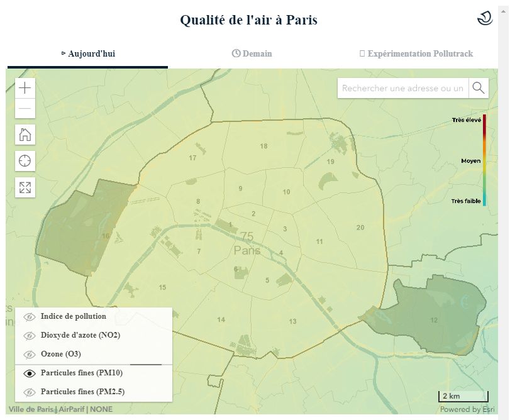510x420 pixels.
Task: Zoom out of the map
Action: (x=25, y=108)
